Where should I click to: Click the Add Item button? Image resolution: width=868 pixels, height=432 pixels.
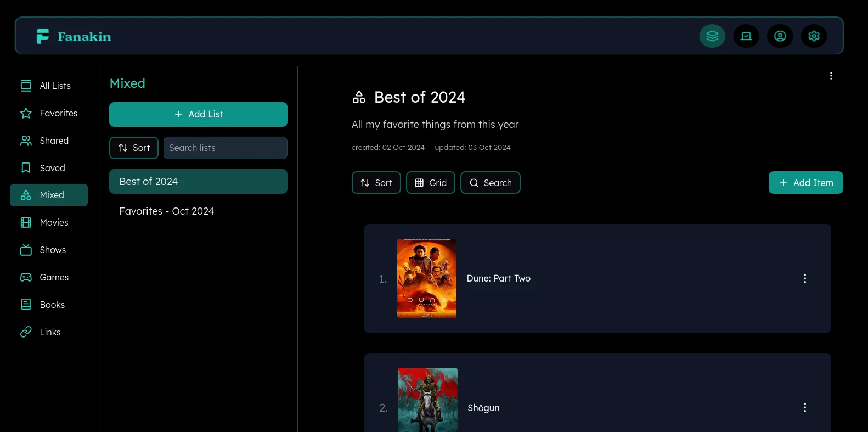pyautogui.click(x=806, y=183)
